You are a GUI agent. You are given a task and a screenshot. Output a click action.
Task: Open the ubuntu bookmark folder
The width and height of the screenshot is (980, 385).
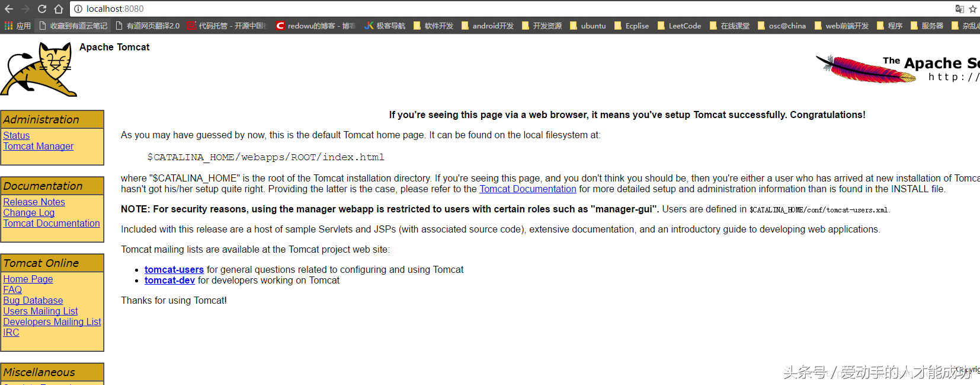(x=588, y=26)
